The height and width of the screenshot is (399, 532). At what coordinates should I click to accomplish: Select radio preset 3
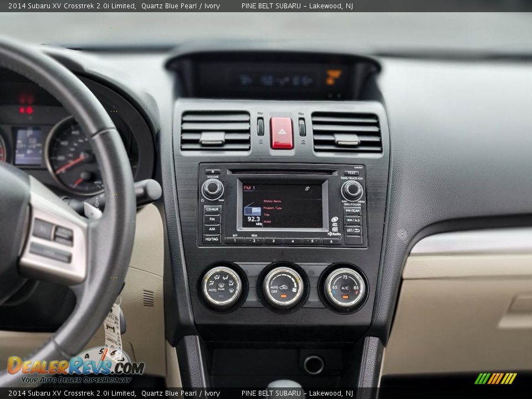tap(273, 241)
